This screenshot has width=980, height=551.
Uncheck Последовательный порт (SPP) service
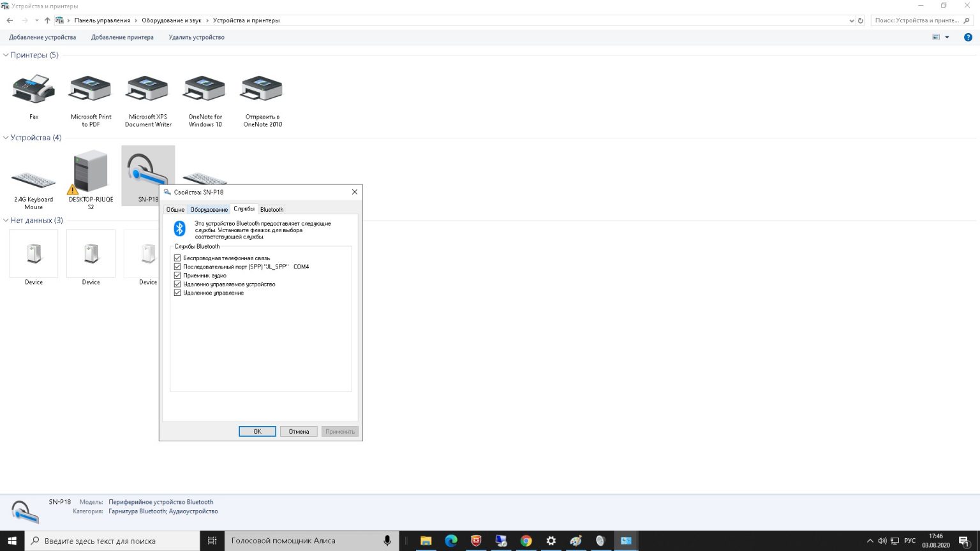177,267
